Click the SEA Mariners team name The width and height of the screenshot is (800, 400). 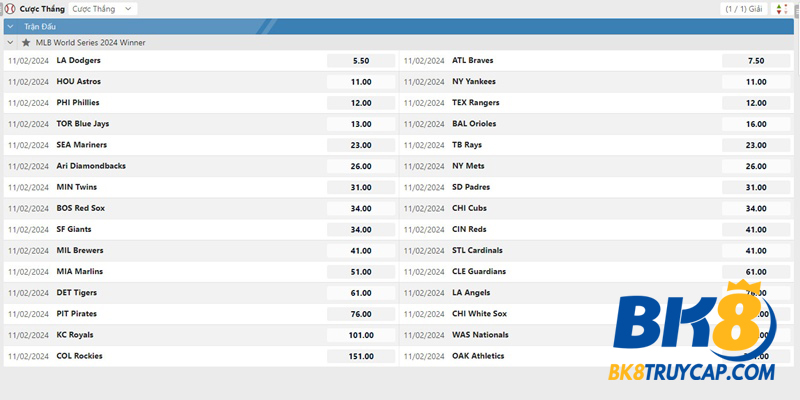coord(82,145)
